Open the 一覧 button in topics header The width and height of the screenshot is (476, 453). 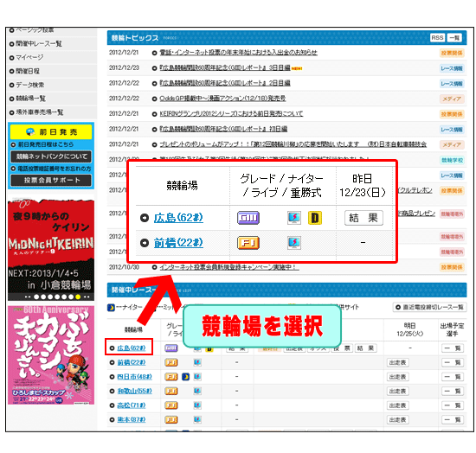(x=454, y=37)
